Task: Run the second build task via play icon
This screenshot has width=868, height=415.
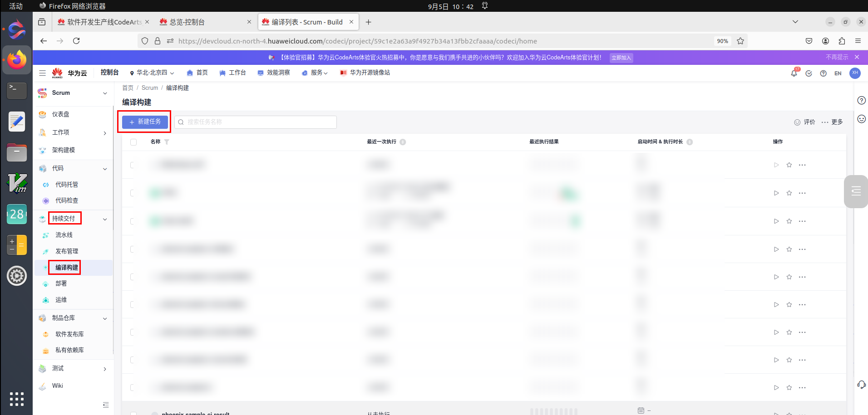Action: pyautogui.click(x=776, y=193)
